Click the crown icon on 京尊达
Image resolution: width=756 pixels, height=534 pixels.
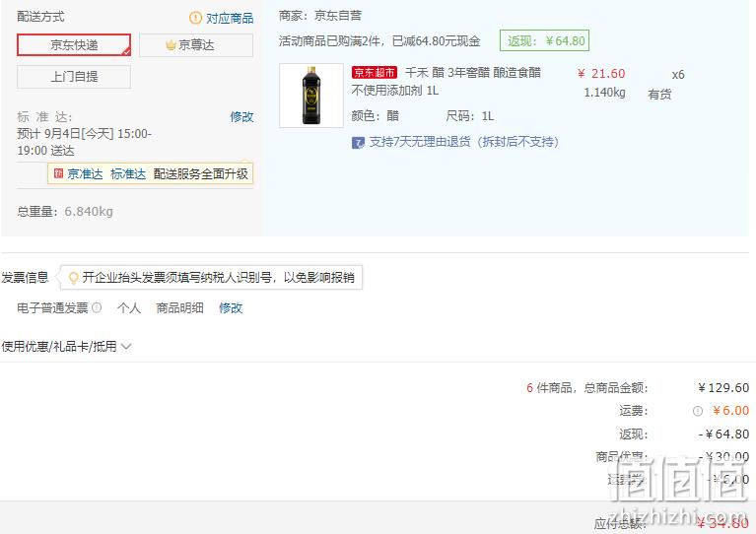coord(171,45)
